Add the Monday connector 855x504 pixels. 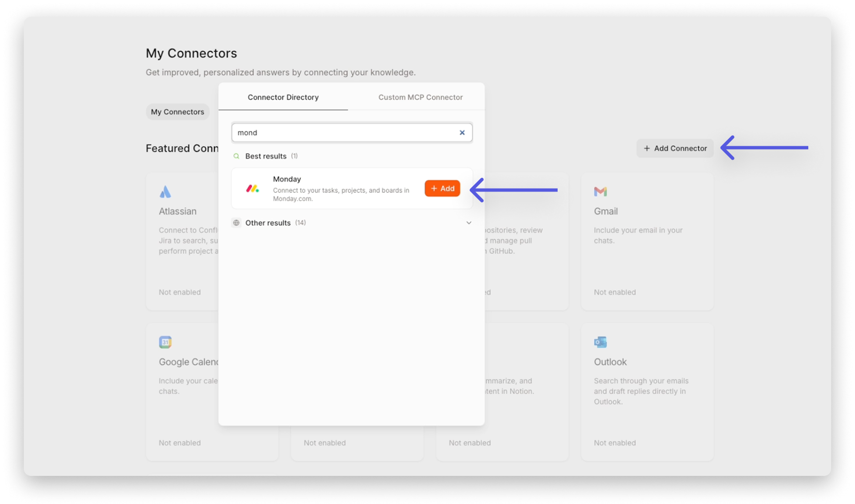[442, 188]
